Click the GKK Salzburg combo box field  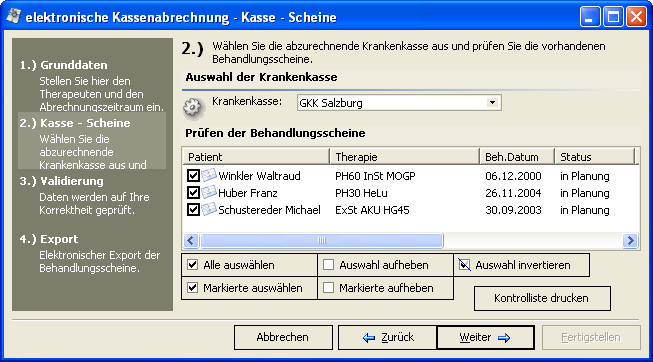click(x=399, y=102)
